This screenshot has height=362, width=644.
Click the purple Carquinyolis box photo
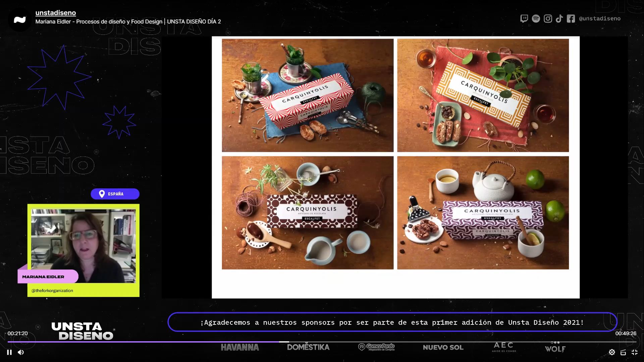483,213
